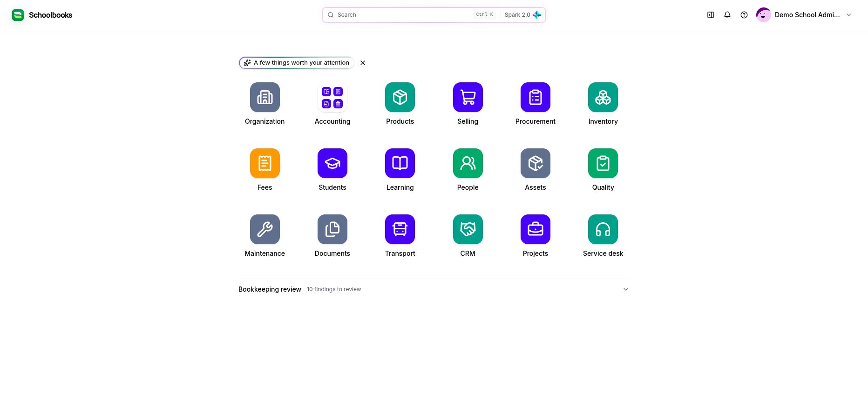The width and height of the screenshot is (868, 400).
Task: Go to the Transport module
Action: pyautogui.click(x=400, y=229)
